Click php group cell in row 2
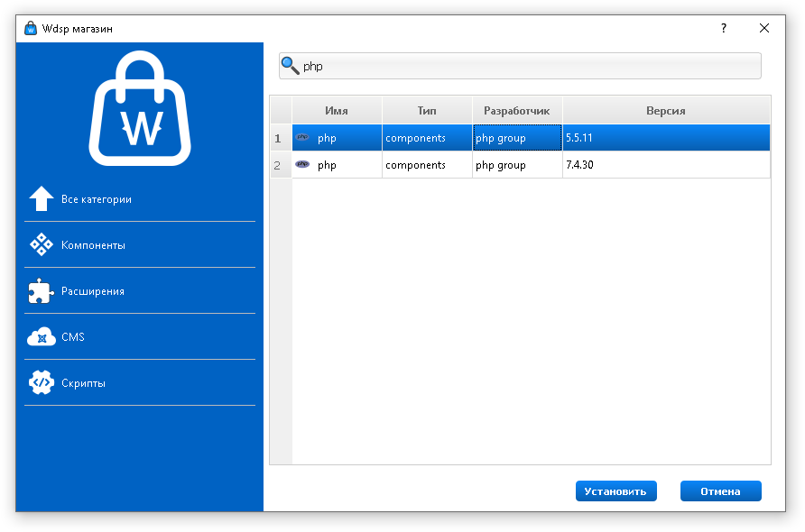 (517, 165)
